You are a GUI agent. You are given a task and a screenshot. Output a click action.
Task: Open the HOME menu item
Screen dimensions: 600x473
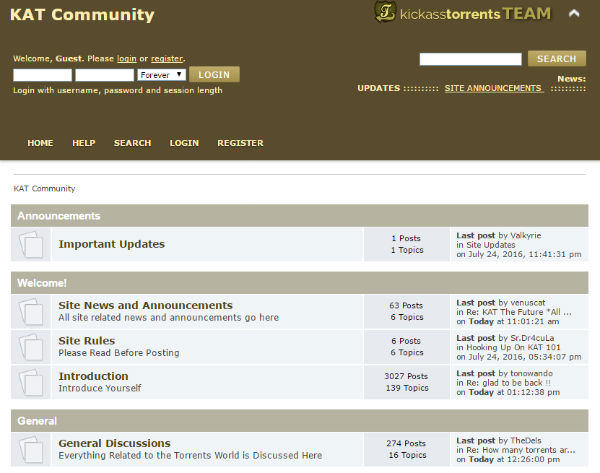(x=40, y=143)
